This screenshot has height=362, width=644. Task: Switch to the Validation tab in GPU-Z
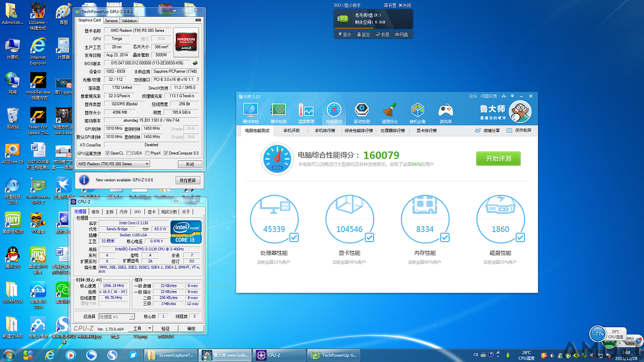(x=129, y=20)
